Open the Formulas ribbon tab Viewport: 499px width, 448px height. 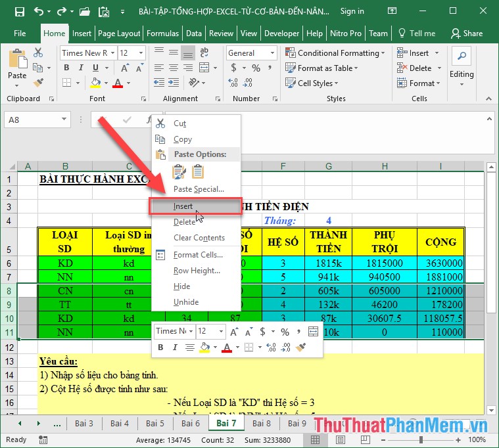pyautogui.click(x=162, y=34)
